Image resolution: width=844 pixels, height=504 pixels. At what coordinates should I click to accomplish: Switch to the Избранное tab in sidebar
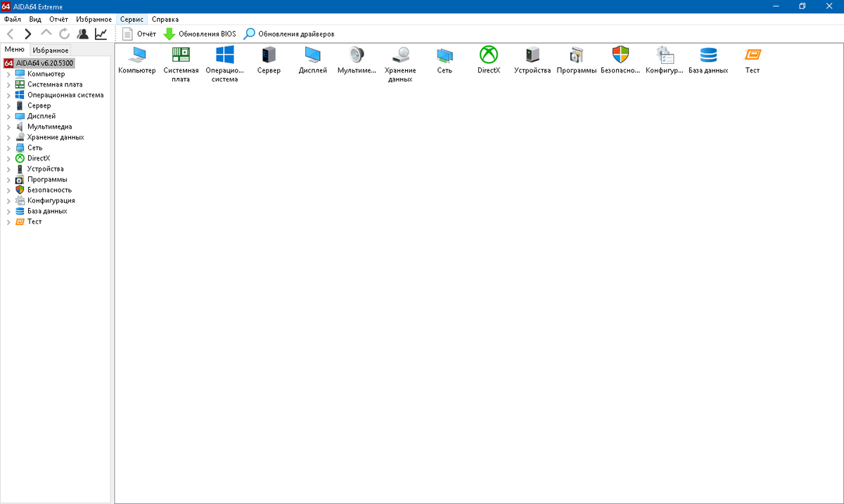click(50, 50)
